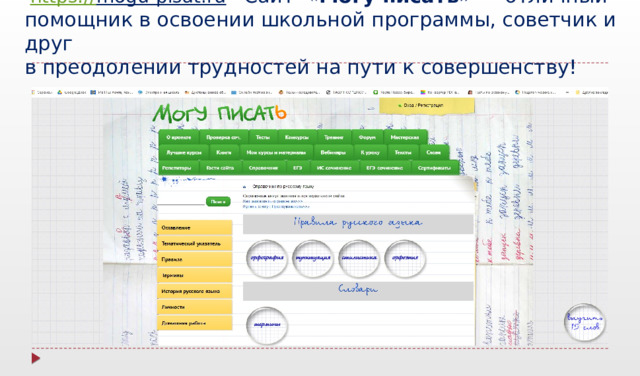
Task: Open the 'Проверка соч.' menu tab
Action: click(x=223, y=137)
